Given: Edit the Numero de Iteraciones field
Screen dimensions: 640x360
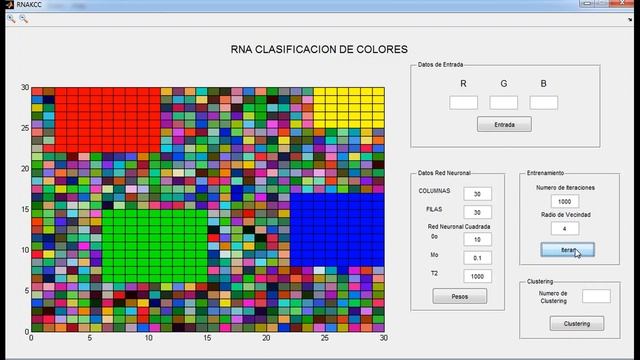Looking at the screenshot, I should click(x=564, y=201).
